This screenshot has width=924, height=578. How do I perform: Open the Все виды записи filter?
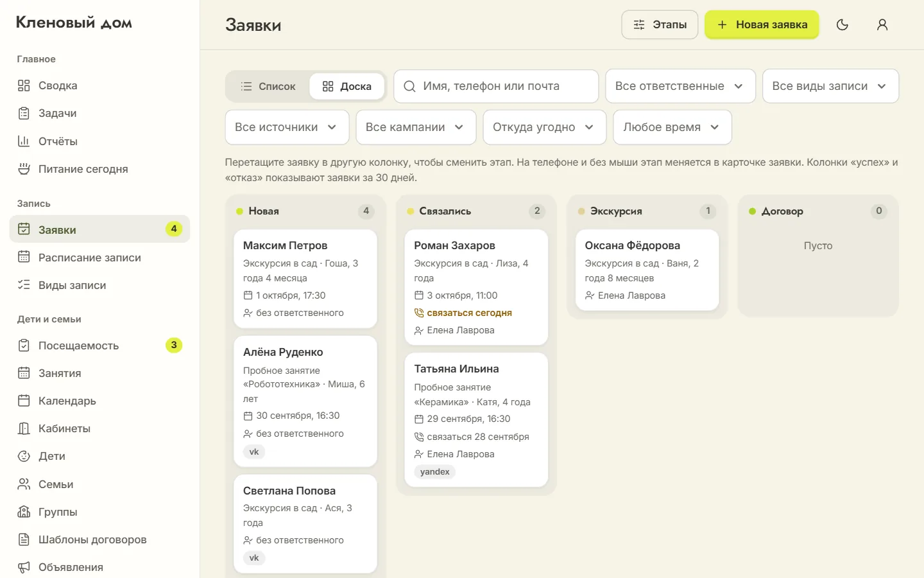(x=830, y=86)
